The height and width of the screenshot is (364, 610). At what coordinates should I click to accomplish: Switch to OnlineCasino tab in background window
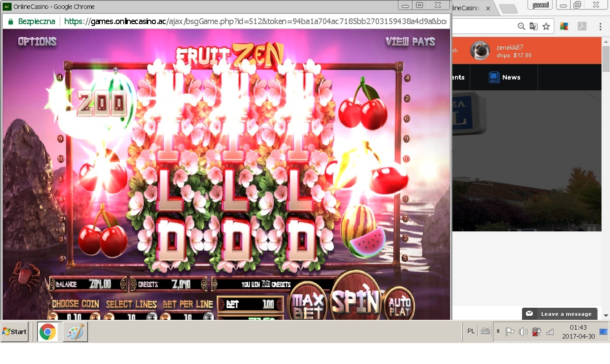(467, 8)
